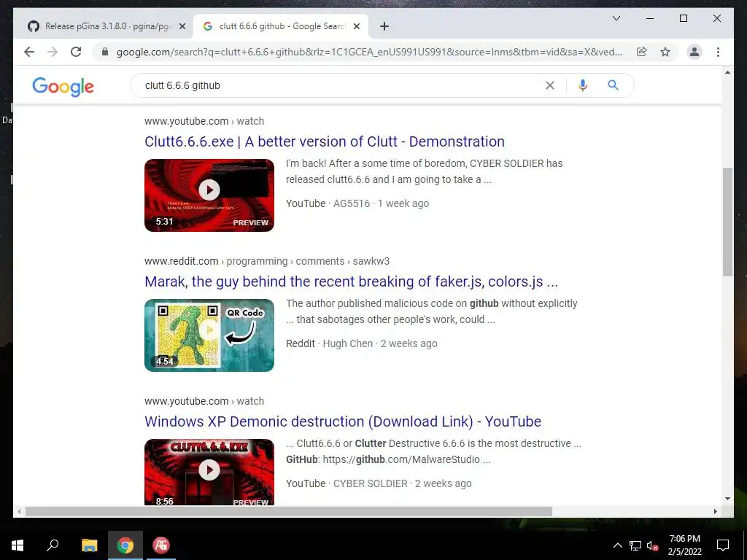Image resolution: width=747 pixels, height=560 pixels.
Task: View site info via padlock icon
Action: click(x=105, y=52)
